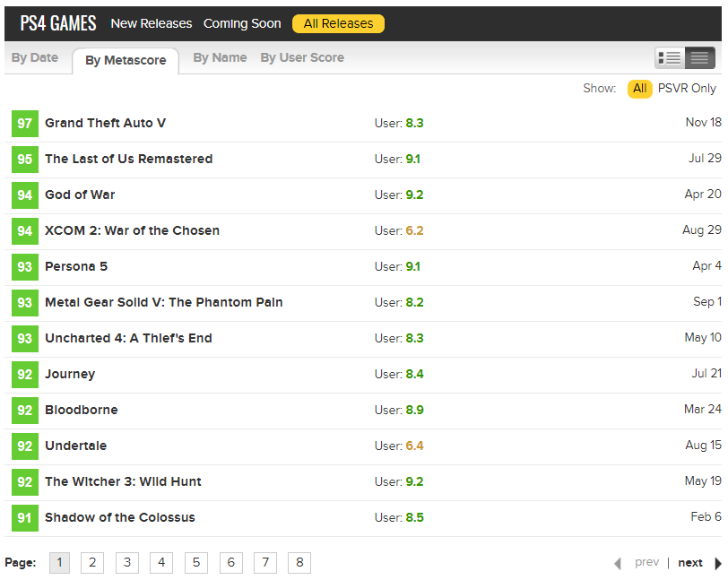Click XCOM 2 user score 6.2

pyautogui.click(x=414, y=230)
